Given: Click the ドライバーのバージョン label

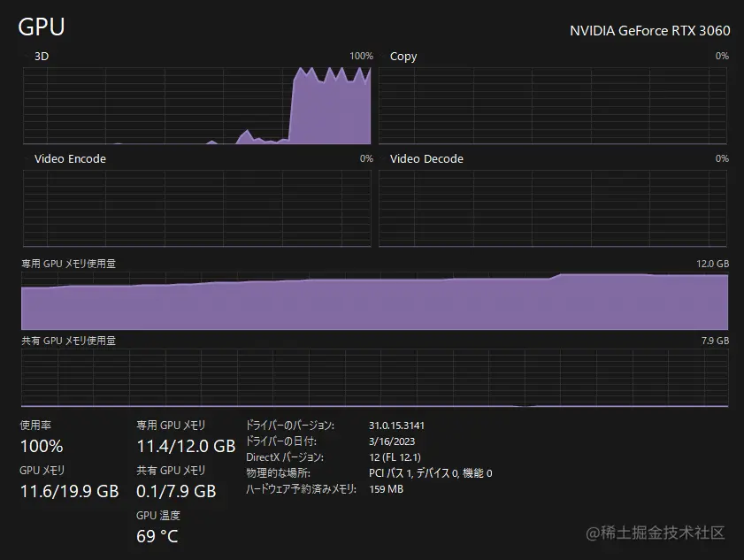Looking at the screenshot, I should tap(290, 426).
